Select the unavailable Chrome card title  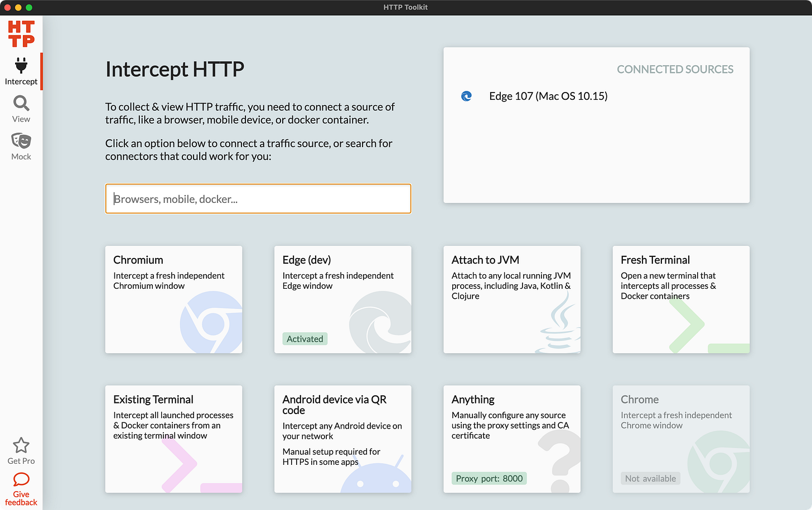click(640, 400)
